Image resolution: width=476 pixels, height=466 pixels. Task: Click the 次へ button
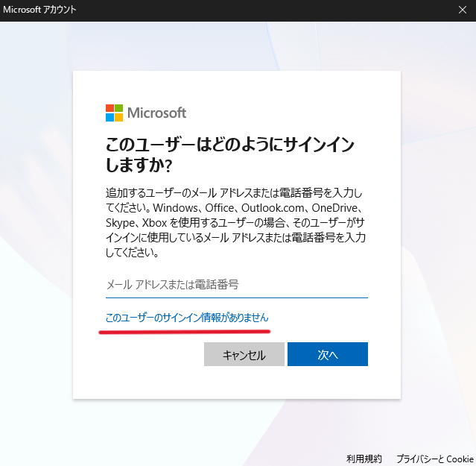tap(328, 354)
